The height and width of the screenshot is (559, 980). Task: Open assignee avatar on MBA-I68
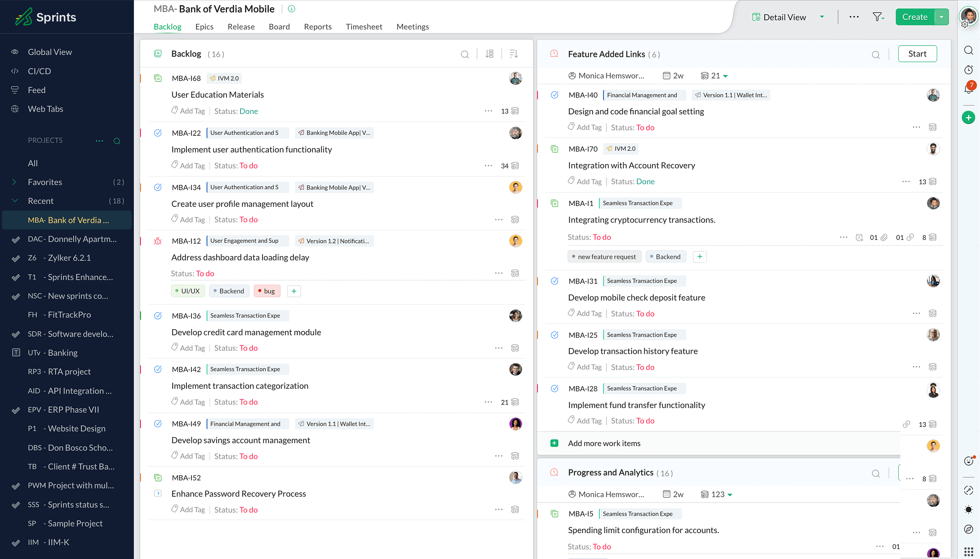click(x=515, y=78)
